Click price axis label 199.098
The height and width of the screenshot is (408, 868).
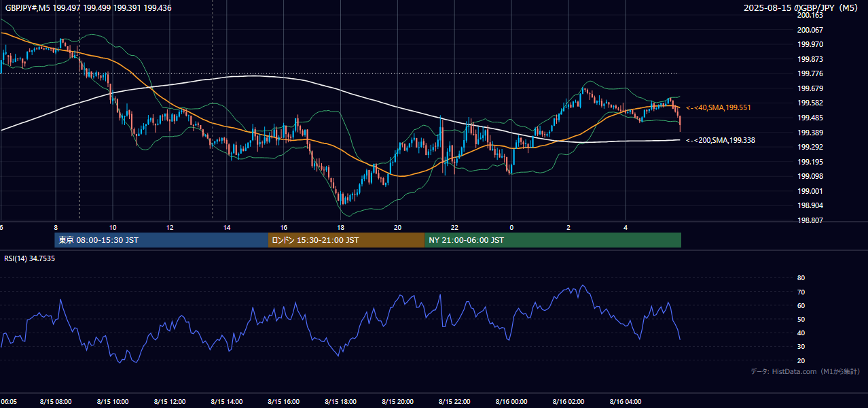pyautogui.click(x=810, y=176)
